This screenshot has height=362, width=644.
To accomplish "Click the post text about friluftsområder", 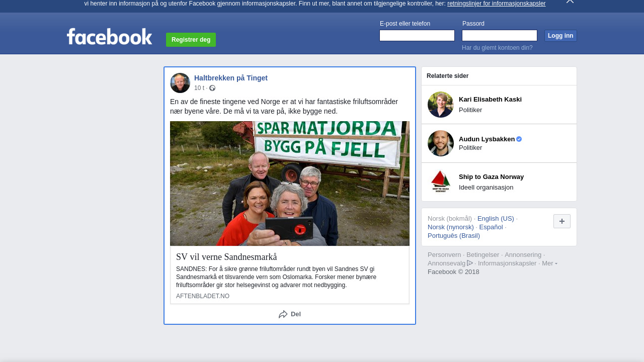I will click(284, 107).
